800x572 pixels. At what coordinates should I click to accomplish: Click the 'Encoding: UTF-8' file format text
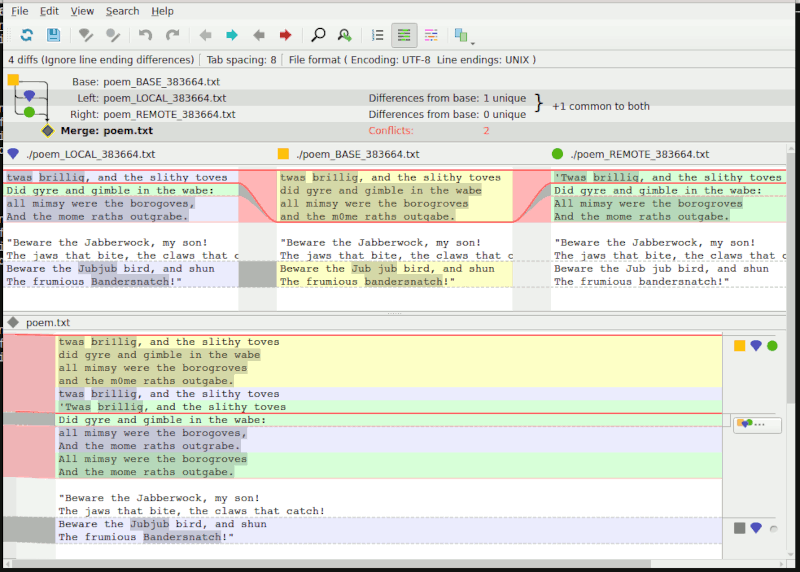point(390,60)
